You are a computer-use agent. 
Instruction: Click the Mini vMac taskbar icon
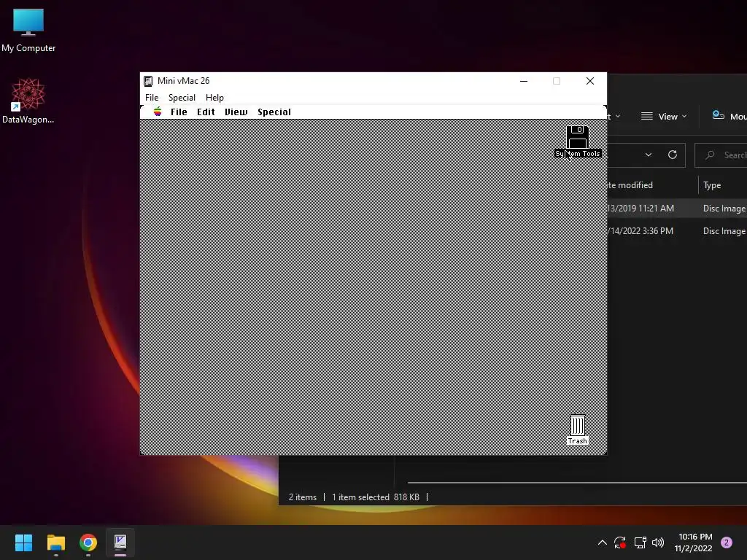click(120, 542)
